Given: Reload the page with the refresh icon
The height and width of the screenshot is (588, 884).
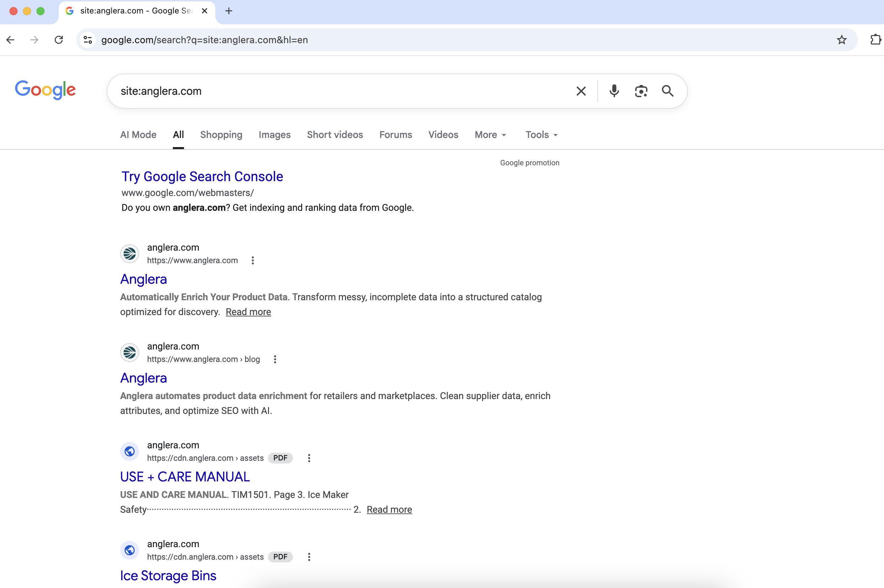Looking at the screenshot, I should pos(58,40).
